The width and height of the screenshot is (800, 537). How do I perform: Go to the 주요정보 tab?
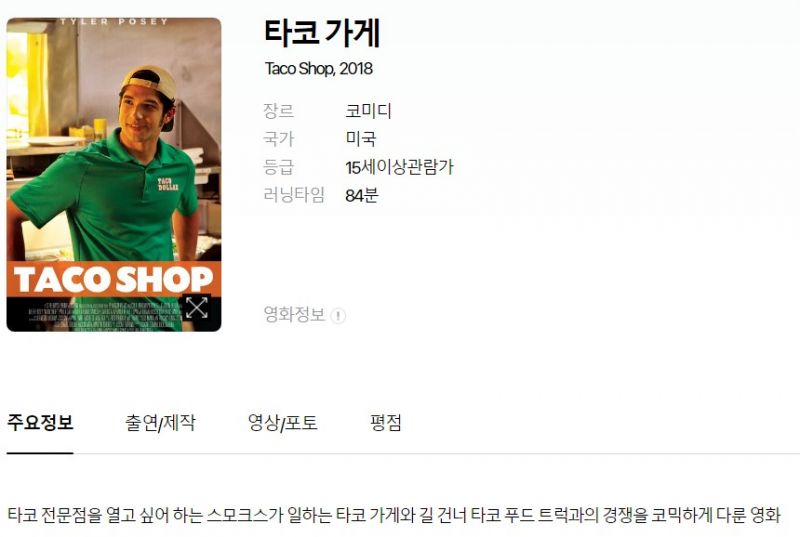point(40,423)
